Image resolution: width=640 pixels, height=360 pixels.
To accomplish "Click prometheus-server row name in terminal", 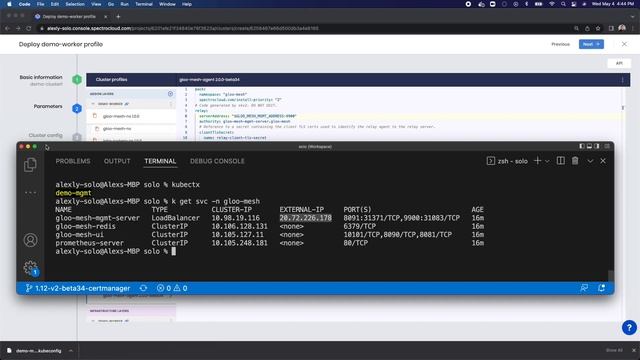I will 89,243.
